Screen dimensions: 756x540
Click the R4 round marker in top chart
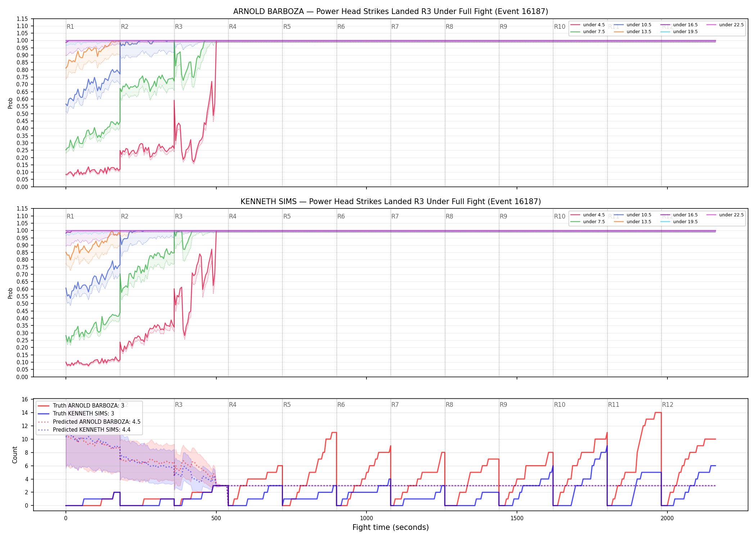(x=233, y=27)
